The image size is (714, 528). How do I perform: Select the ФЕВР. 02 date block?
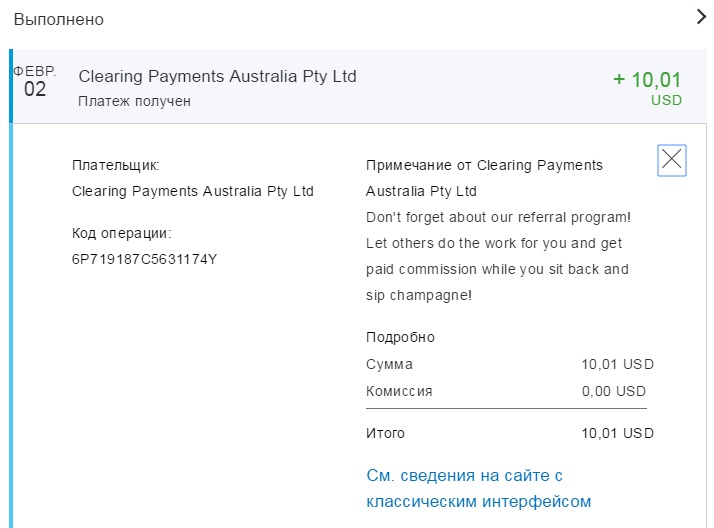tap(35, 82)
